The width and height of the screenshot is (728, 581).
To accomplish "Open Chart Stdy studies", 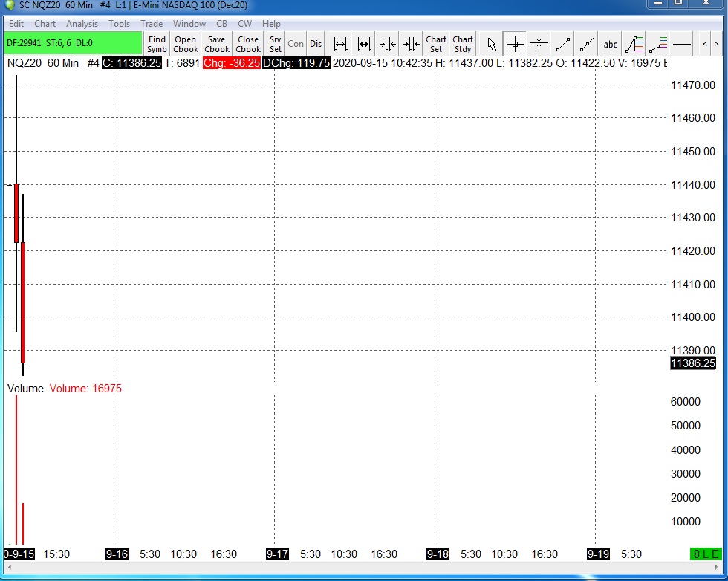I will (463, 44).
